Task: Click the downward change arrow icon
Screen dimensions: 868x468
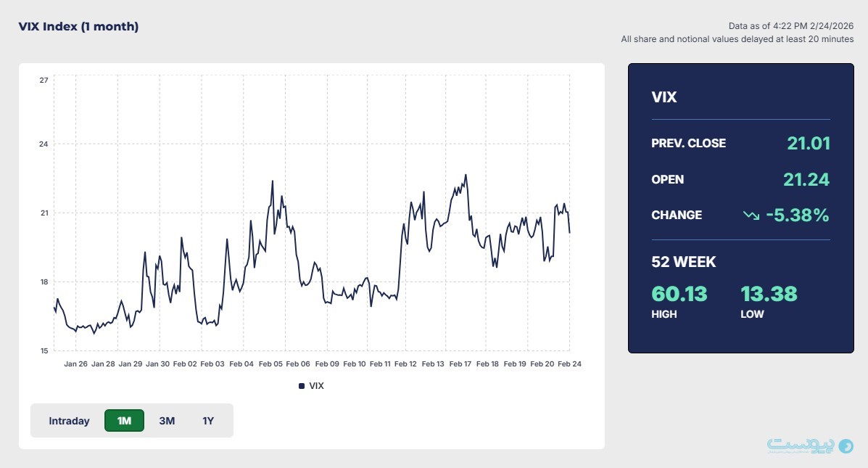Action: tap(751, 215)
